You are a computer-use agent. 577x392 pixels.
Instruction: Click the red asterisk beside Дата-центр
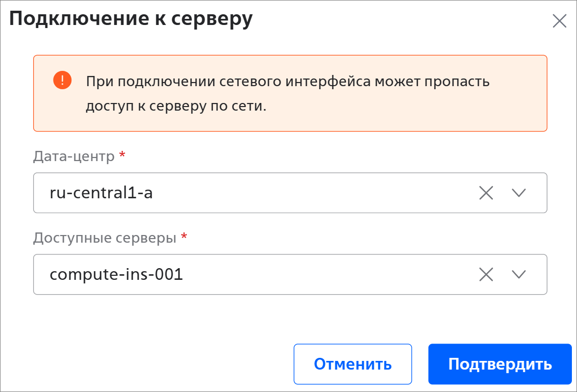pos(122,155)
